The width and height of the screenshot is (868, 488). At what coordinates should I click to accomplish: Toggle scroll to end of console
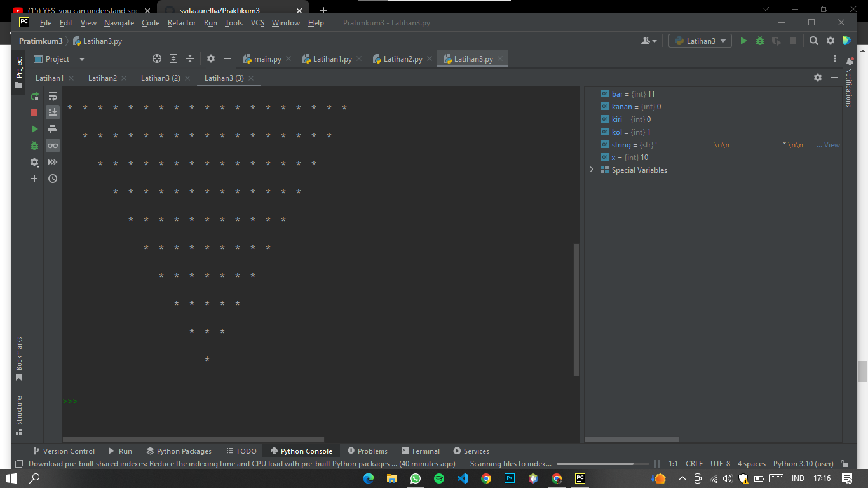tap(53, 112)
